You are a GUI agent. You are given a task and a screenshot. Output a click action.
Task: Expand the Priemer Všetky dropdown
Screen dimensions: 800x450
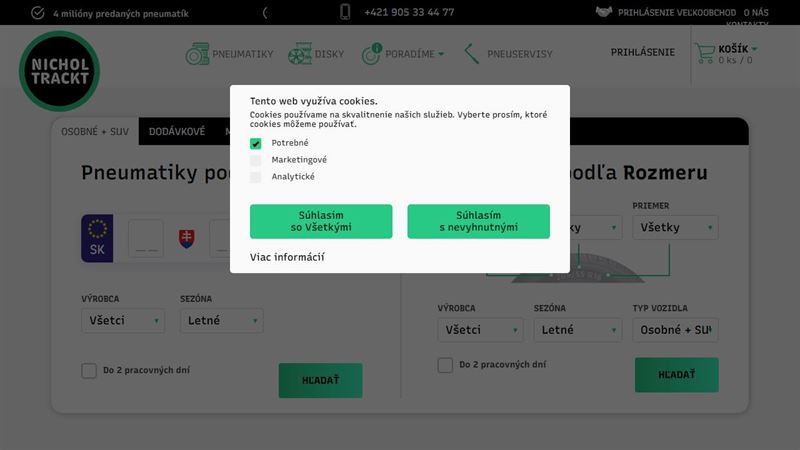pyautogui.click(x=676, y=227)
